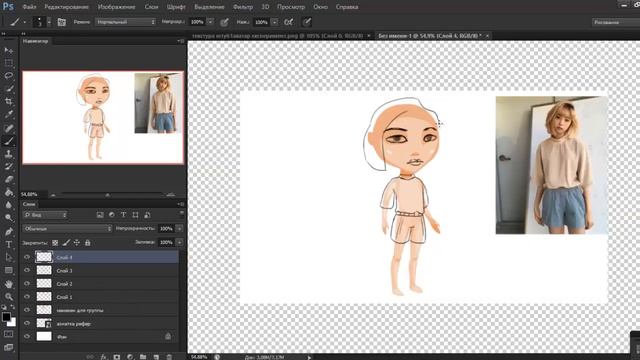Toggle lock transparent pixels
The height and width of the screenshot is (360, 640).
click(55, 242)
